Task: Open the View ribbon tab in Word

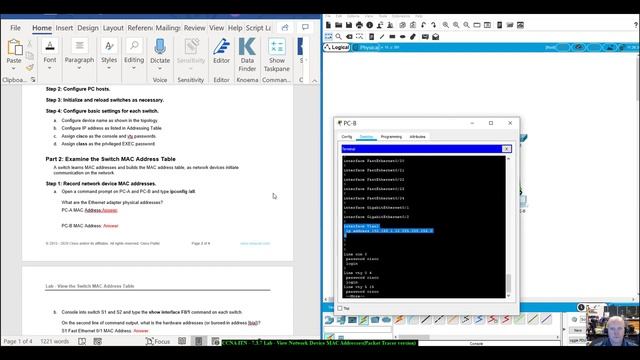Action: (216, 28)
